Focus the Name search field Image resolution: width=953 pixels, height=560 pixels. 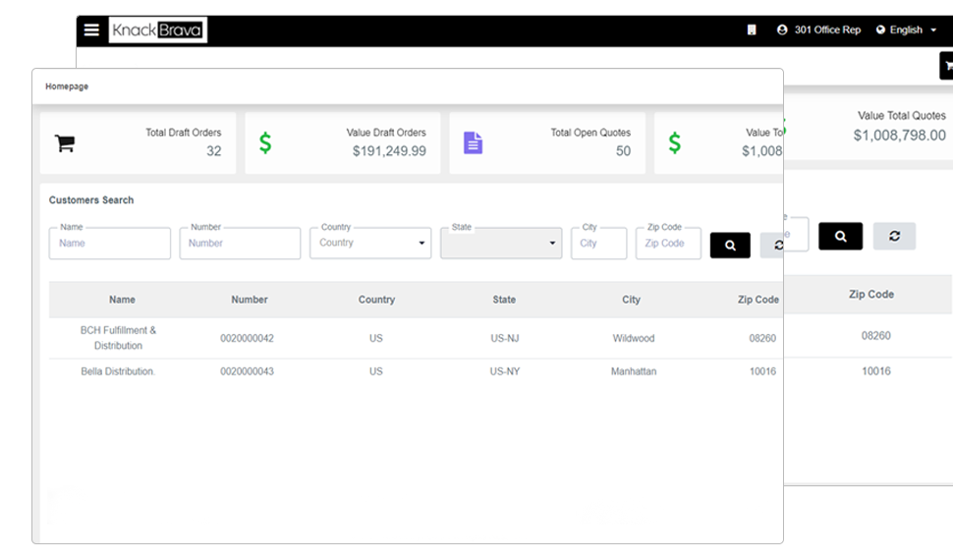(109, 244)
